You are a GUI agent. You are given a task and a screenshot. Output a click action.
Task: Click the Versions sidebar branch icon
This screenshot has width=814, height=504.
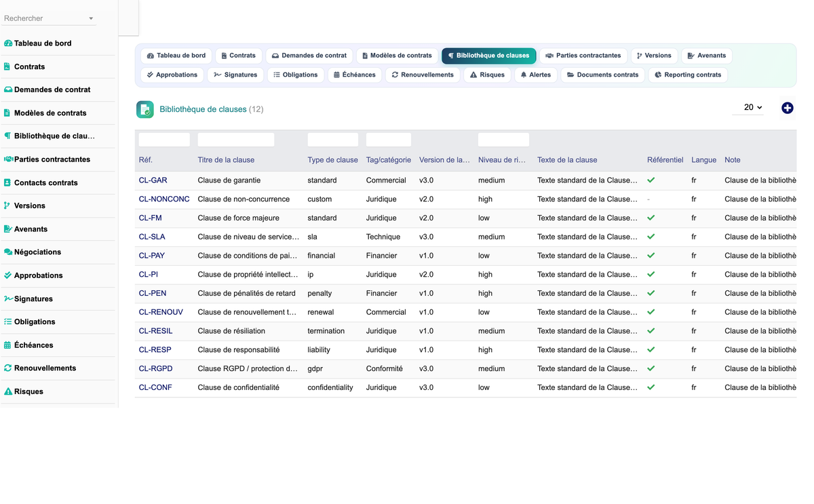7,206
